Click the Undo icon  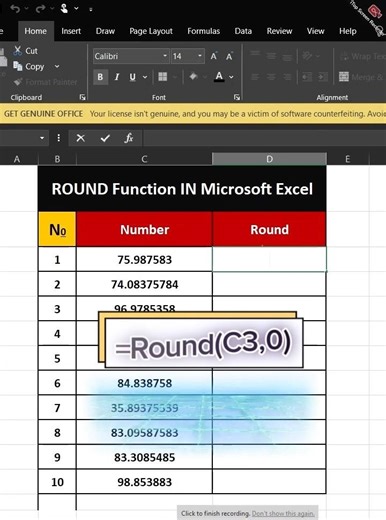tap(15, 8)
